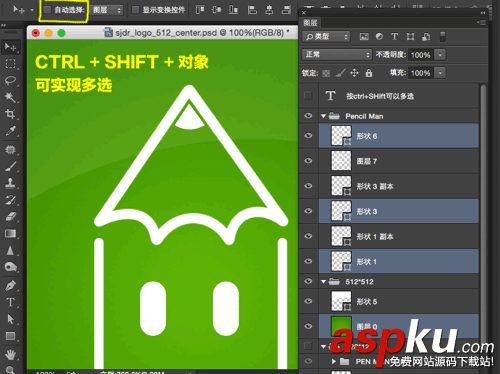Switch to the 图层 panel tab
500x374 pixels.
click(x=311, y=23)
